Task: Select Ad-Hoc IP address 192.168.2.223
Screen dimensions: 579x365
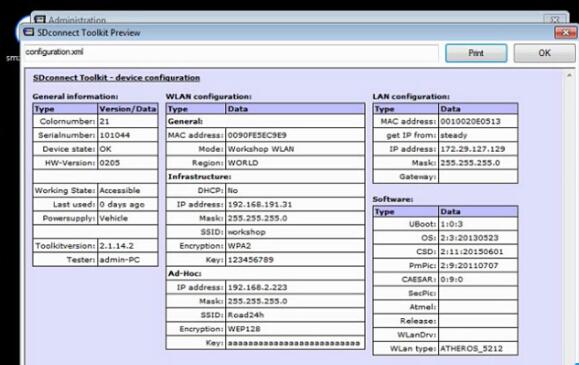Action: click(x=257, y=287)
